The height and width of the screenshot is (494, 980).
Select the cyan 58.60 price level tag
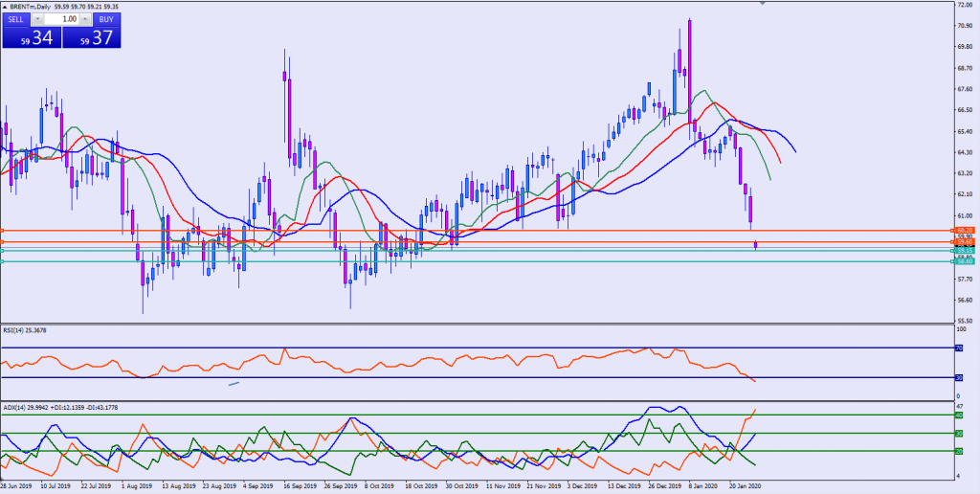(x=964, y=261)
